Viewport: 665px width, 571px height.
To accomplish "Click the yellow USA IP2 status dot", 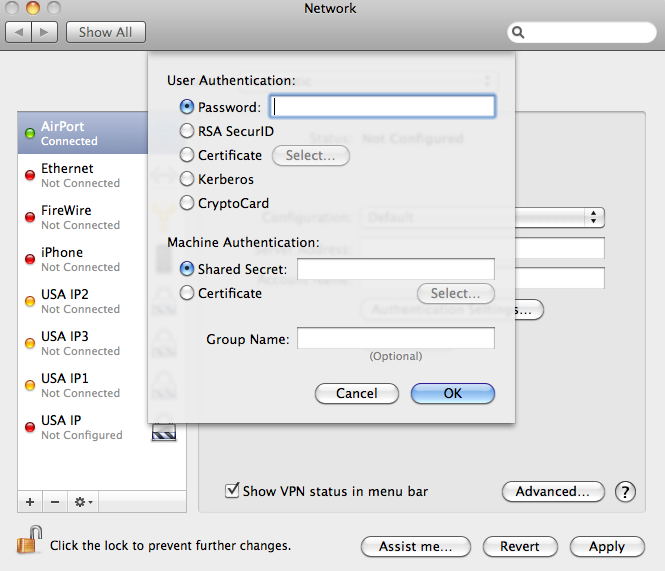I will (30, 301).
